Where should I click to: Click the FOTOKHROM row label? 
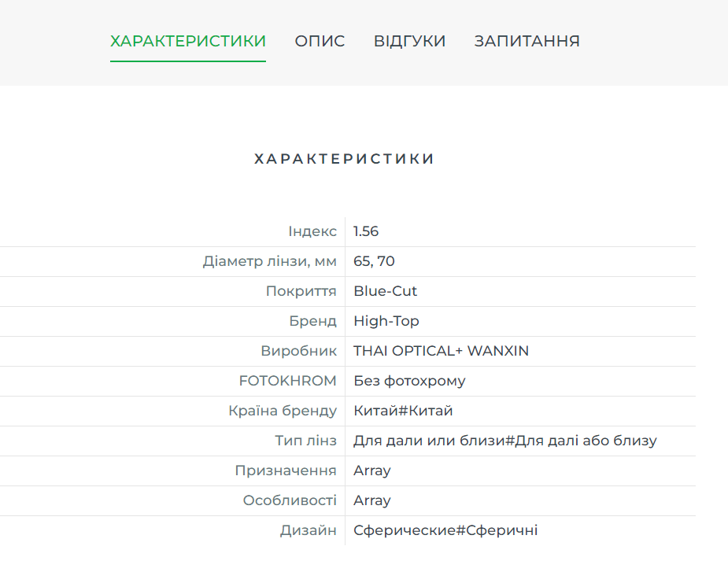[x=287, y=381]
